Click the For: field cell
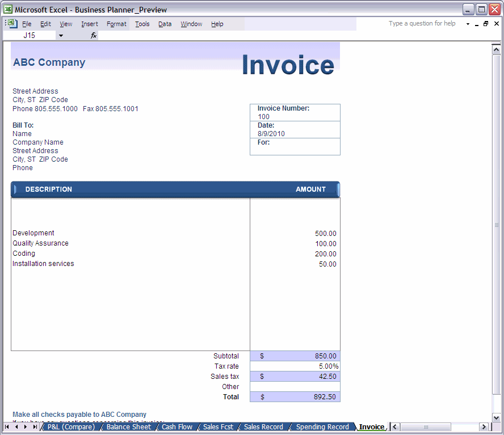The image size is (504, 435). (295, 146)
